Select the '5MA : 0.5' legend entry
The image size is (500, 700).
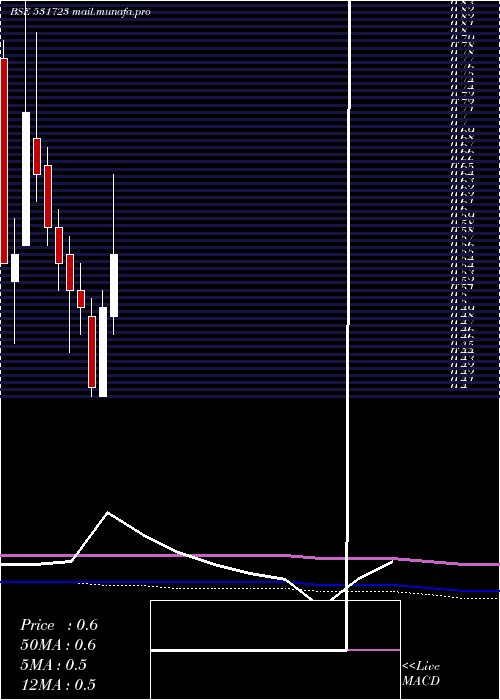(54, 665)
